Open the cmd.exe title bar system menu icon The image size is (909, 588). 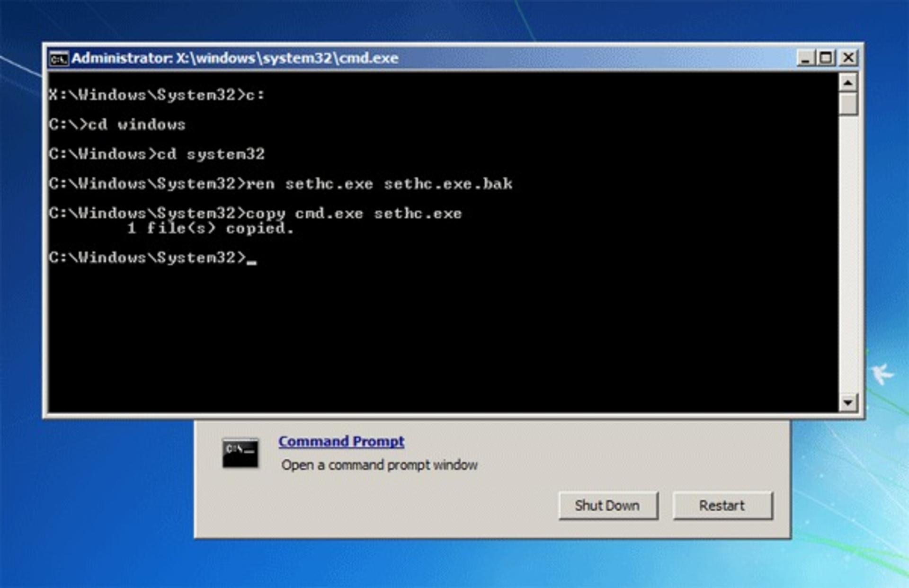click(59, 59)
